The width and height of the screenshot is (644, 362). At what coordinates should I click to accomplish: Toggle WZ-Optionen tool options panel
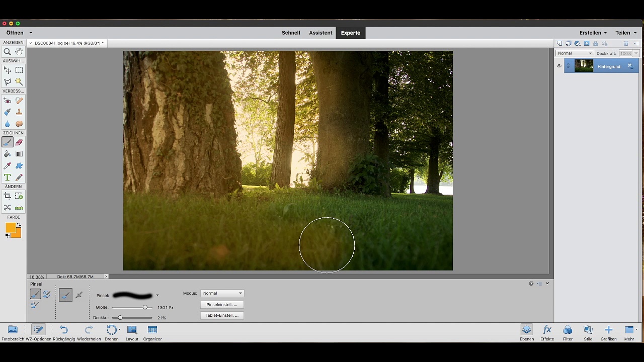38,330
